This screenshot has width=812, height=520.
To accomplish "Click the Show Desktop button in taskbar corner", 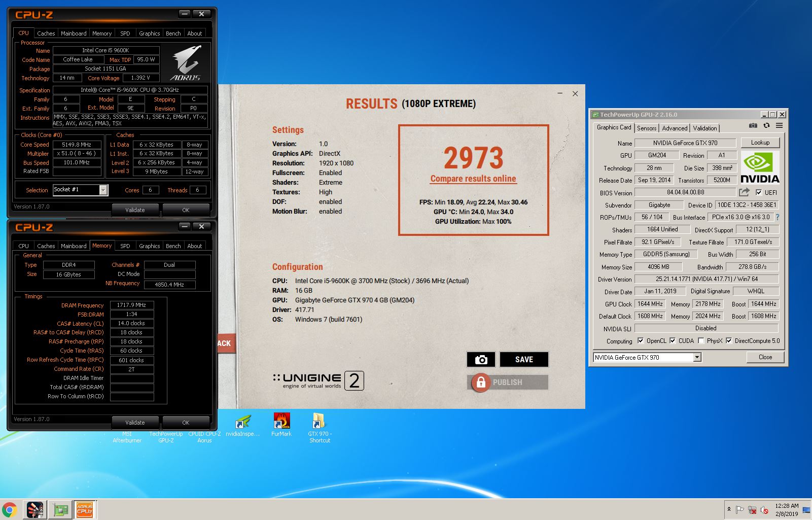I will pos(806,509).
